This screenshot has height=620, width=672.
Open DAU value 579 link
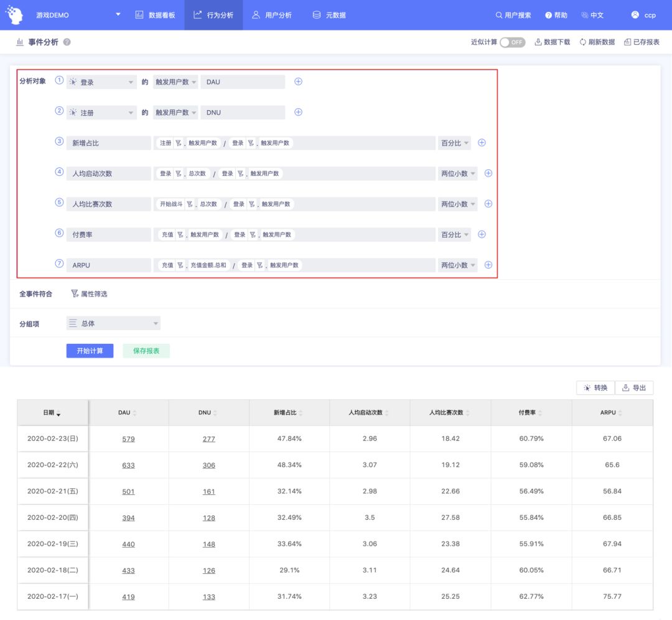(x=128, y=439)
